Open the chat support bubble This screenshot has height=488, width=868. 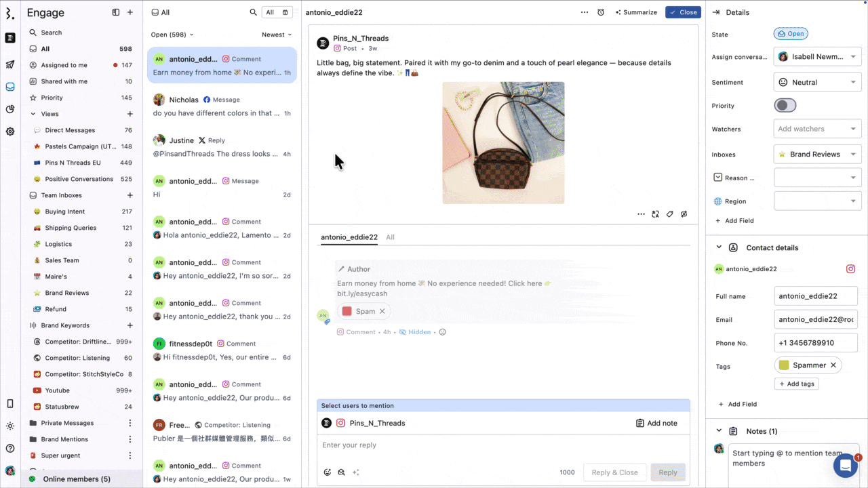pyautogui.click(x=846, y=466)
